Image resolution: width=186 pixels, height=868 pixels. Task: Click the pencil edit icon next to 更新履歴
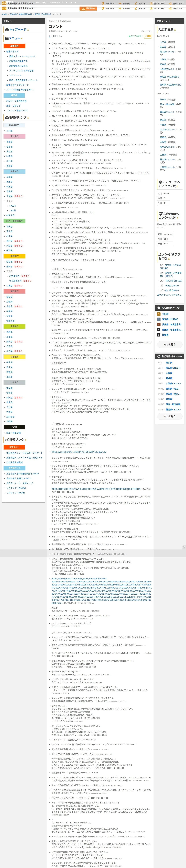pyautogui.click(x=175, y=30)
